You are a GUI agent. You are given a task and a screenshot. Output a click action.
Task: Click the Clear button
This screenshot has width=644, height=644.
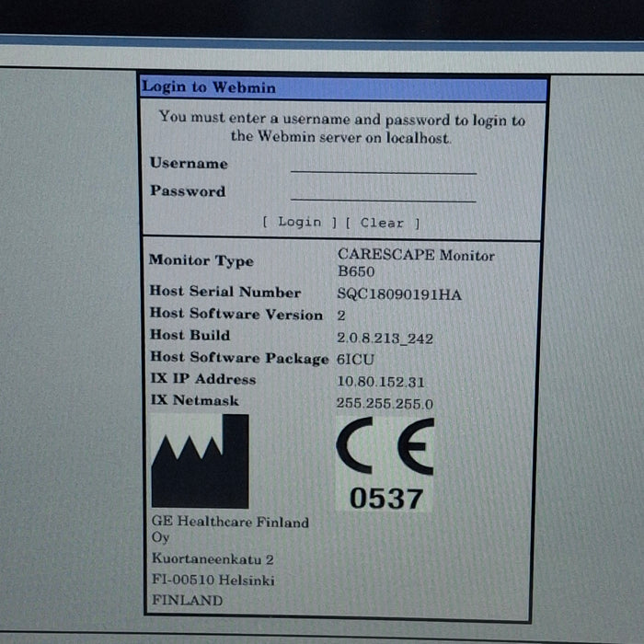point(383,223)
